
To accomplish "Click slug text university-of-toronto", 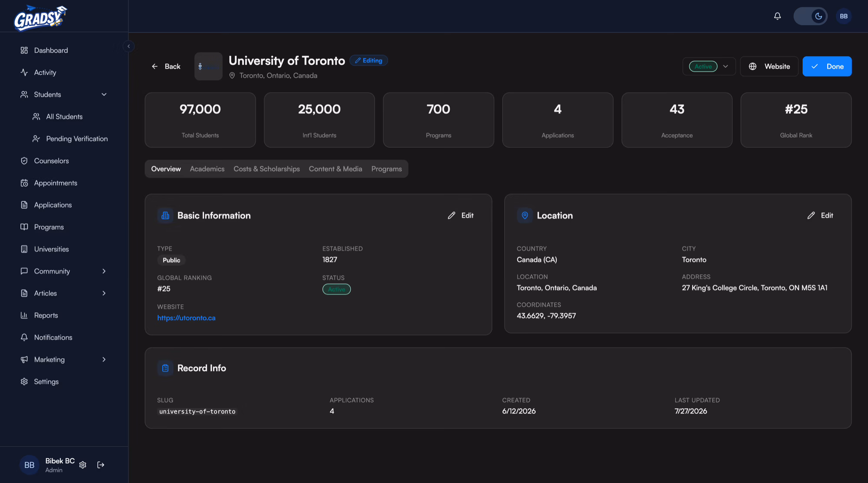I will pos(197,411).
